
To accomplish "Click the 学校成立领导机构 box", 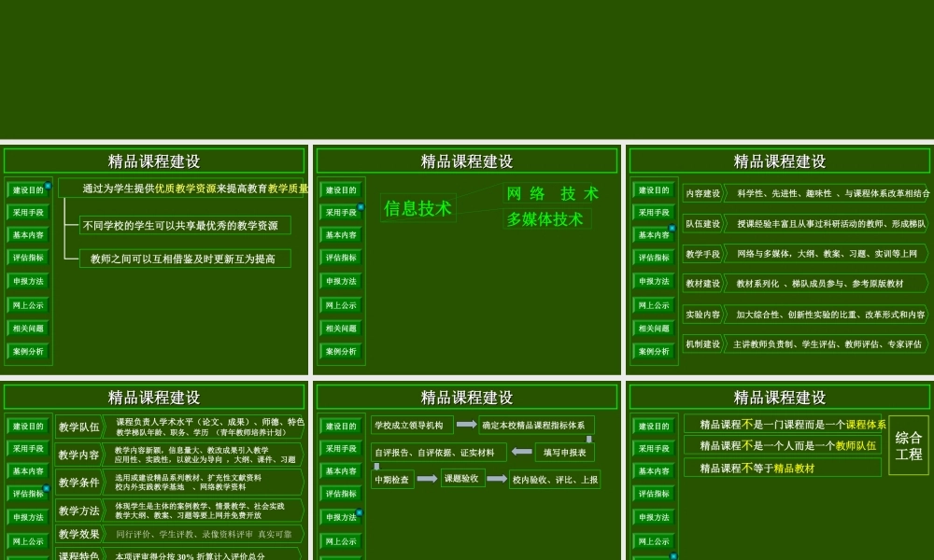I will [x=413, y=425].
